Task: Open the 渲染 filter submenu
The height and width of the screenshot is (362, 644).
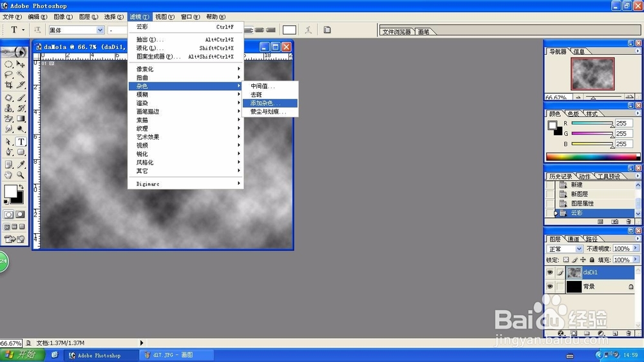Action: pyautogui.click(x=185, y=103)
